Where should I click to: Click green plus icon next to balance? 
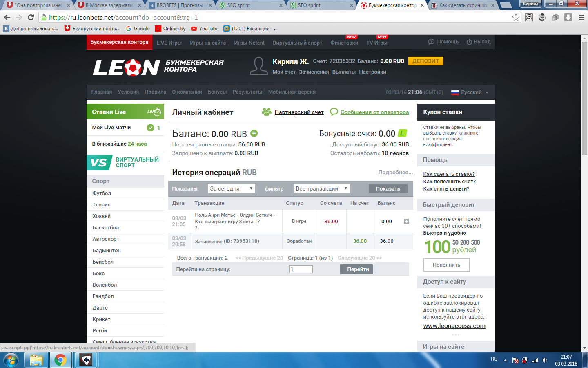[254, 133]
